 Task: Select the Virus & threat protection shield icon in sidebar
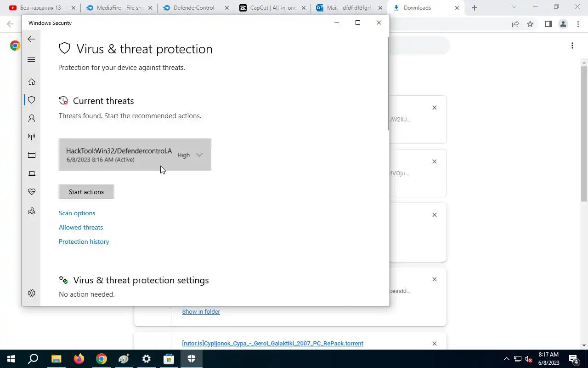click(x=32, y=100)
